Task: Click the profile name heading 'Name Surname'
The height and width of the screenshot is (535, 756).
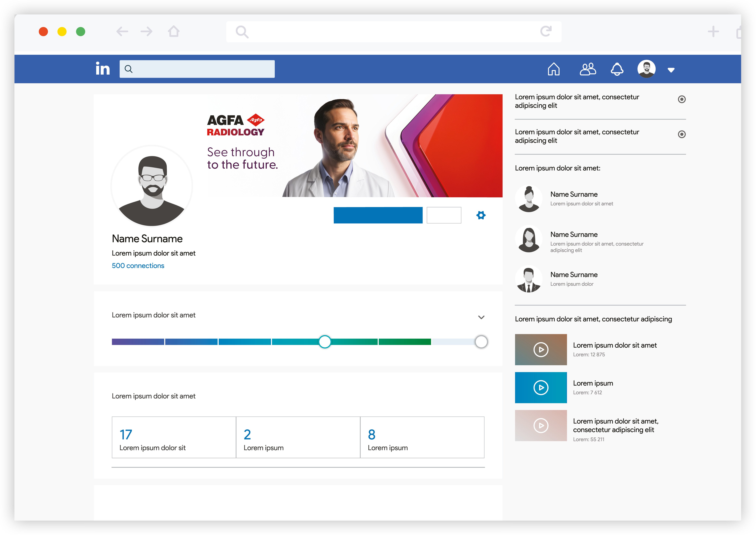Action: [x=147, y=238]
